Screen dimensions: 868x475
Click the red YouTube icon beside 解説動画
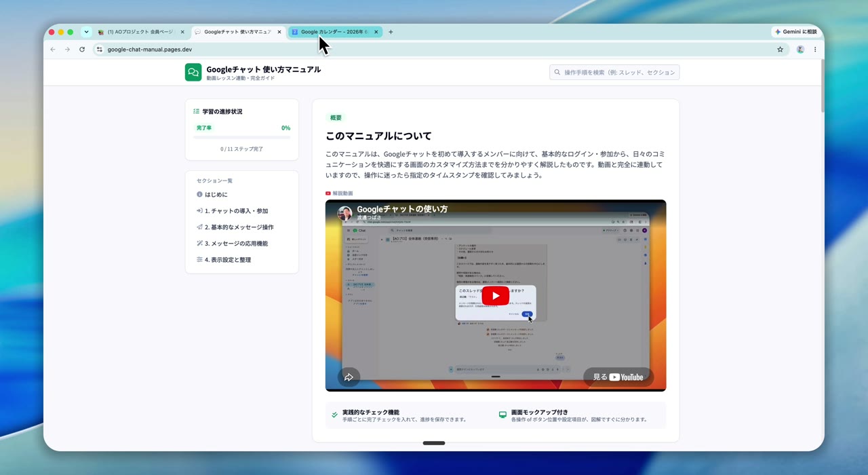point(328,193)
